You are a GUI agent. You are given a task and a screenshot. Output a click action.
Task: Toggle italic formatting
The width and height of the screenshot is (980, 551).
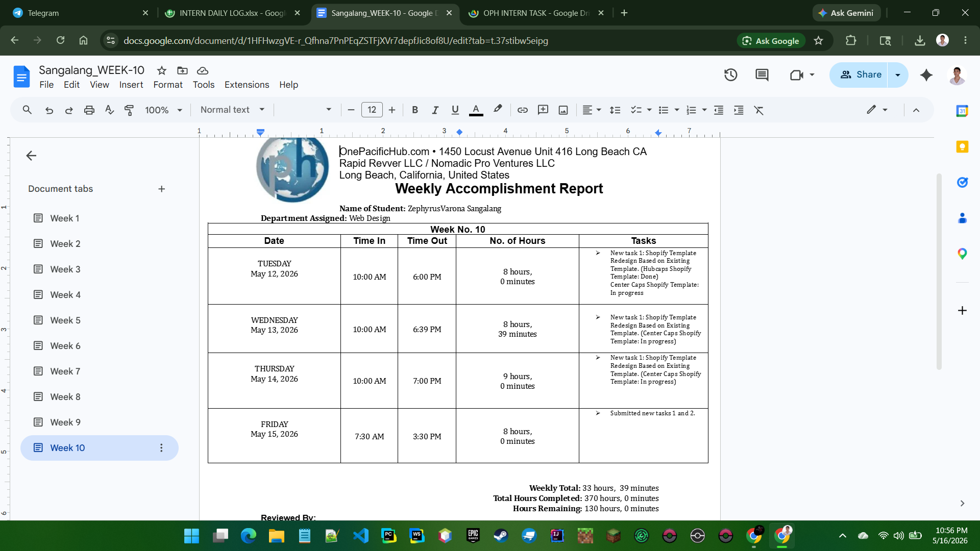pyautogui.click(x=435, y=110)
